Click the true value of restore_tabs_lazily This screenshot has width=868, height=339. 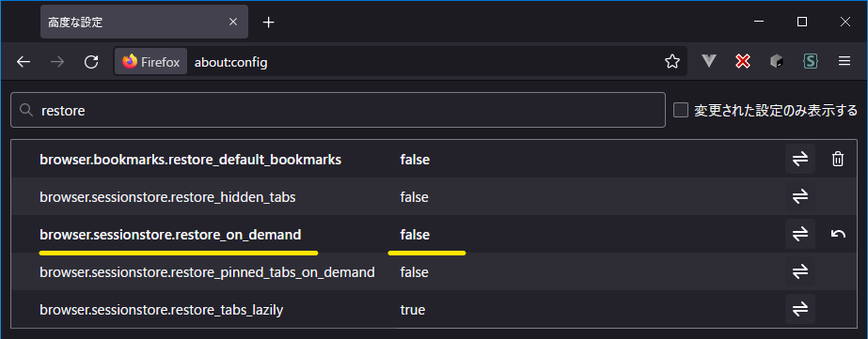click(413, 310)
